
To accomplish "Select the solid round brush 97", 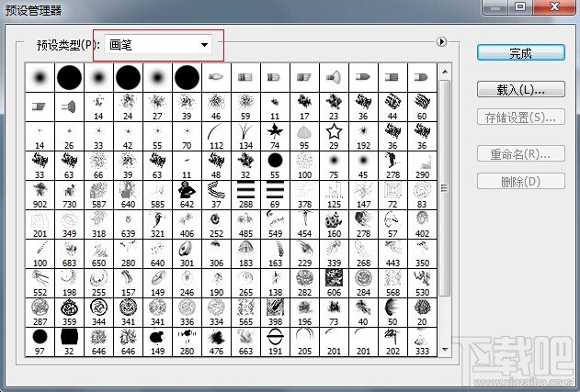I will pos(40,342).
